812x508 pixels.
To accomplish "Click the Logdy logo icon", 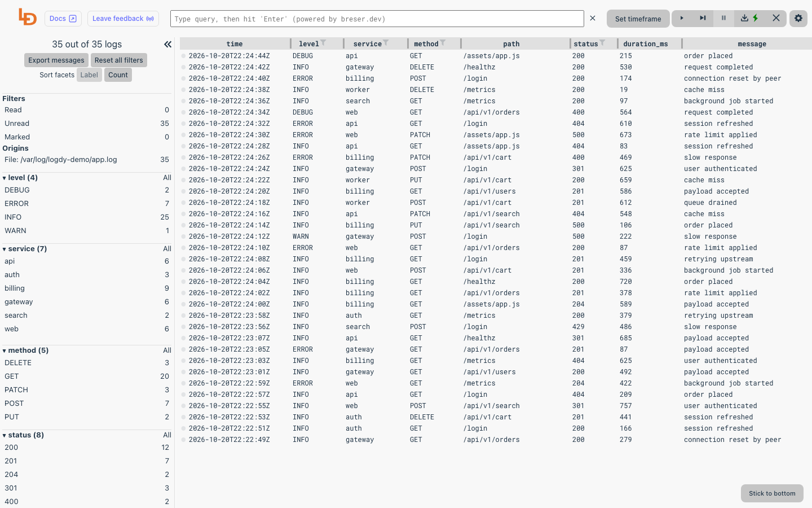I will tap(27, 17).
